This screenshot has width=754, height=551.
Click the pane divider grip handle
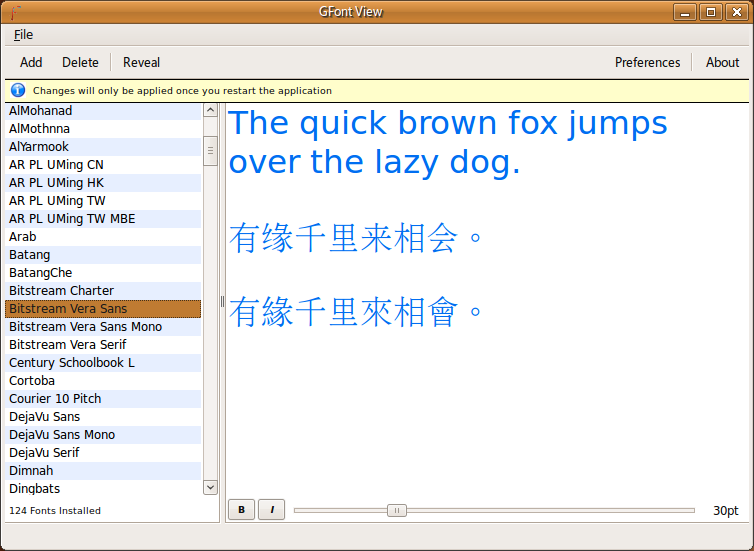[x=222, y=301]
